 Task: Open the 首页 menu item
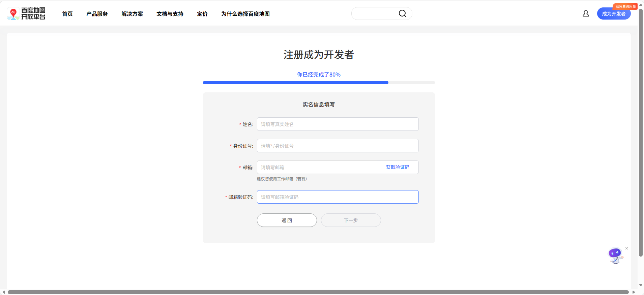pos(67,14)
